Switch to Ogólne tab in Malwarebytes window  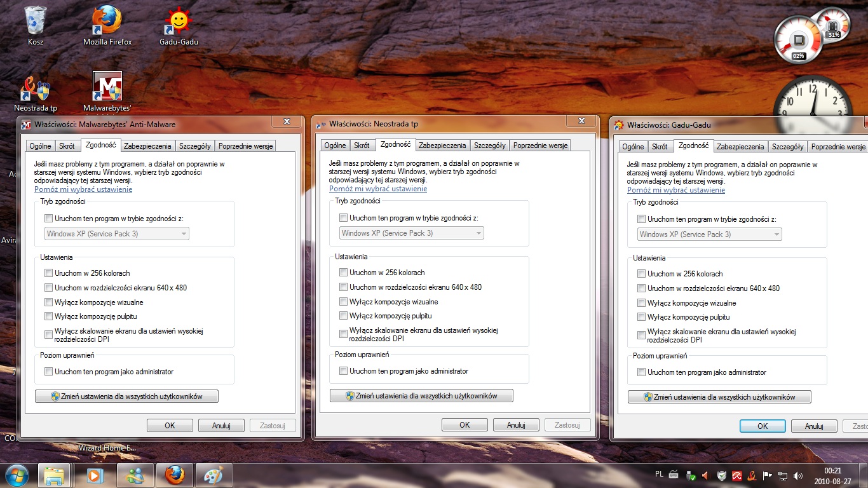click(x=41, y=146)
